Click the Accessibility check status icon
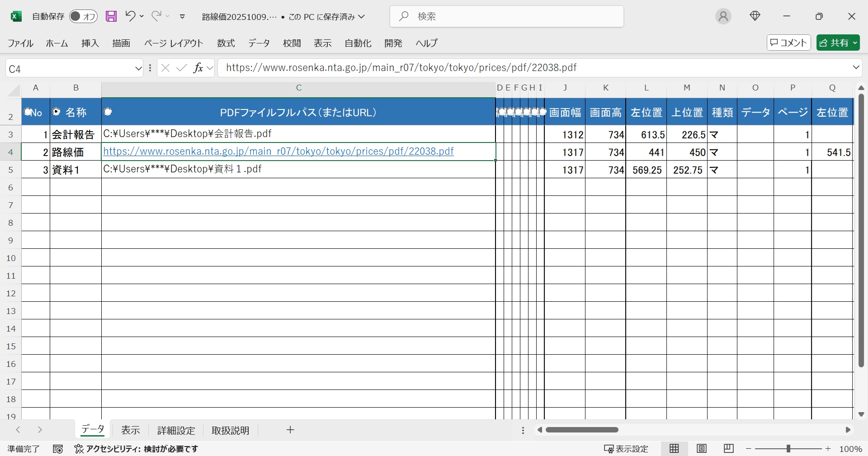Image resolution: width=868 pixels, height=456 pixels. tap(79, 449)
